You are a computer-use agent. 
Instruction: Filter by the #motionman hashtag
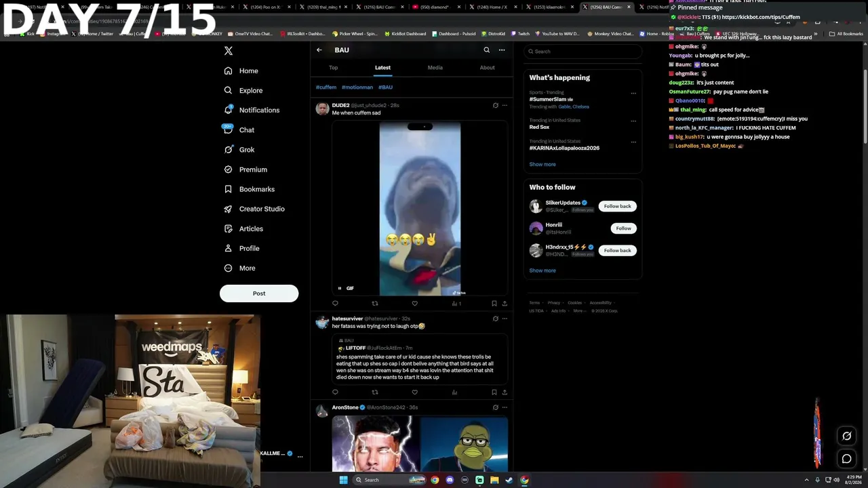point(357,87)
